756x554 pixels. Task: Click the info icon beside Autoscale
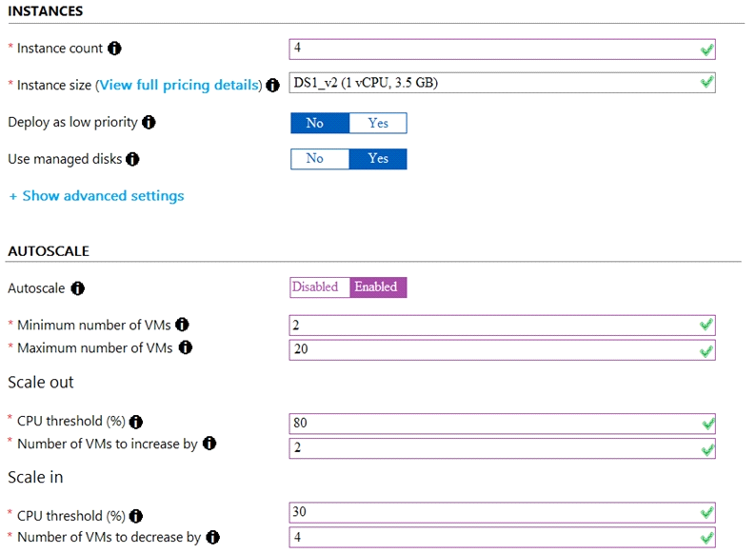(x=78, y=288)
